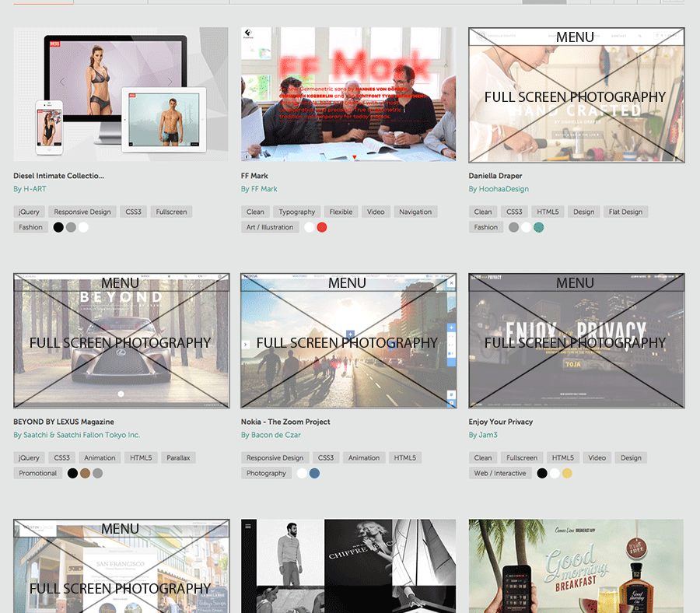Click the Diesel Intimate Collectio... title

[x=58, y=176]
